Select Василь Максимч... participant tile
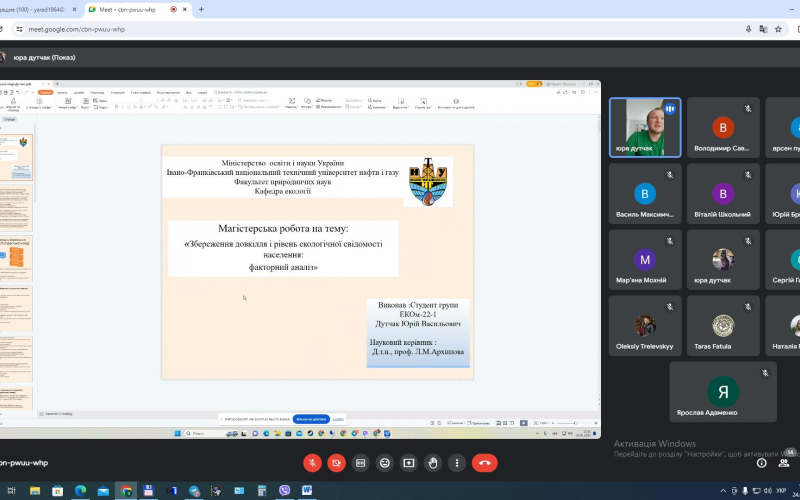This screenshot has width=800, height=500. tap(645, 193)
